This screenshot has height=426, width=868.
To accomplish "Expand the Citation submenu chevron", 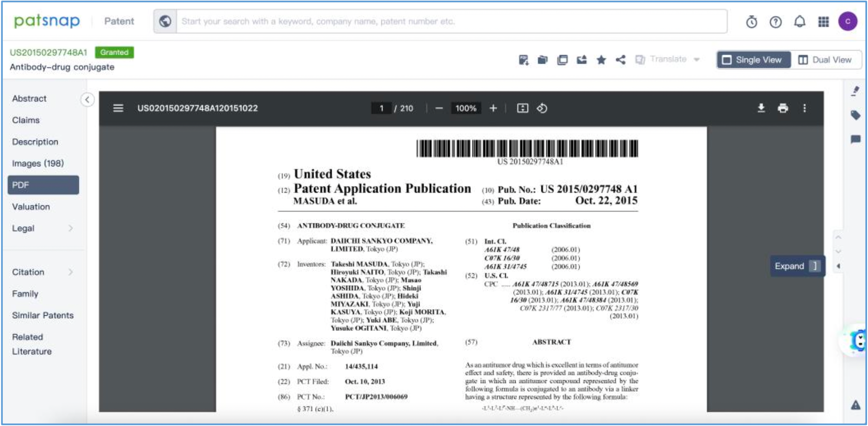I will pos(71,272).
